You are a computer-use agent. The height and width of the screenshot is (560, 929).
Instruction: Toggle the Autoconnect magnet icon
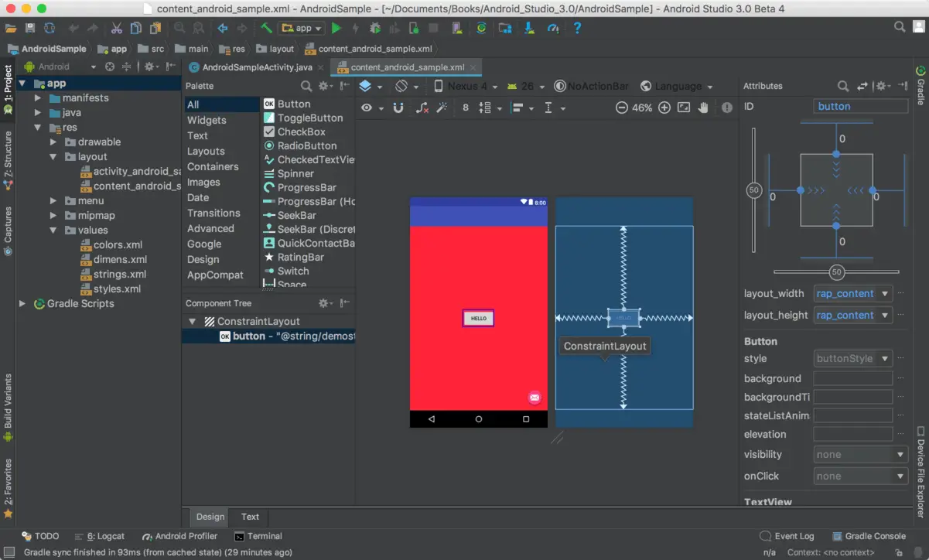pyautogui.click(x=398, y=108)
